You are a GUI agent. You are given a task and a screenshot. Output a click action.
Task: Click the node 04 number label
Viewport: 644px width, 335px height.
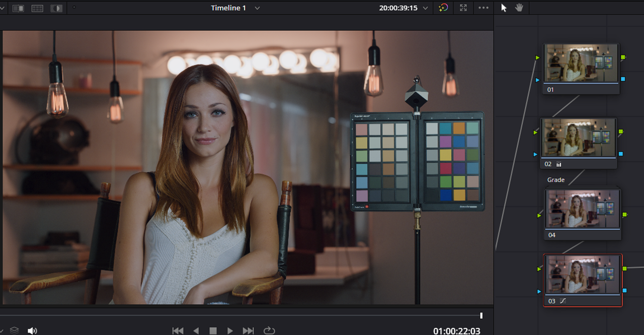[552, 235]
